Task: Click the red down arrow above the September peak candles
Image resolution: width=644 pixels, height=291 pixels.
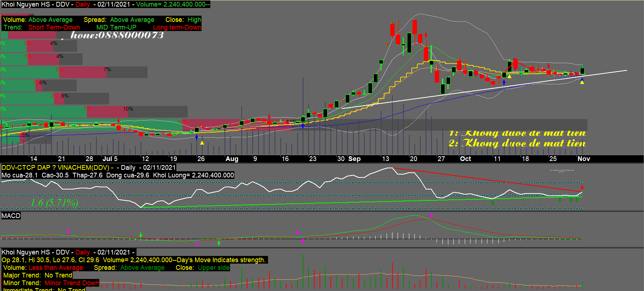Action: tap(426, 35)
